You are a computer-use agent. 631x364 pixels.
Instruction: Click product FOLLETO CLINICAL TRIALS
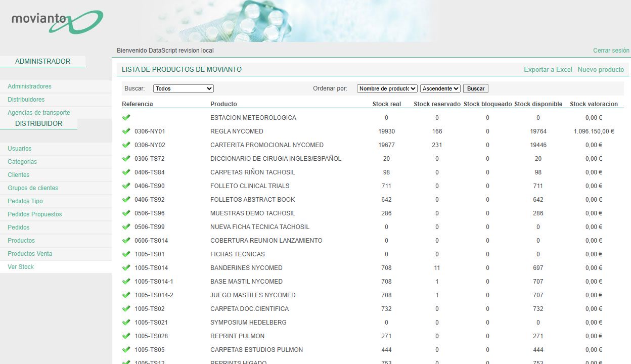250,186
